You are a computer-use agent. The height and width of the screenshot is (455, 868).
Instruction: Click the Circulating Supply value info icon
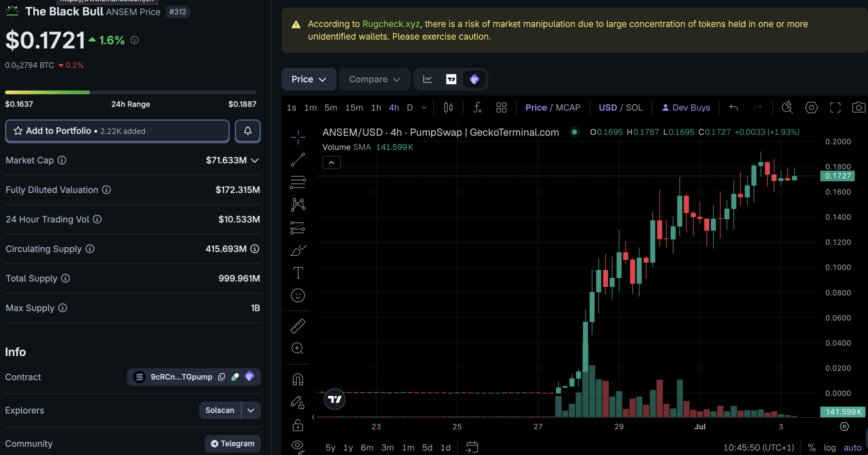[x=255, y=249]
